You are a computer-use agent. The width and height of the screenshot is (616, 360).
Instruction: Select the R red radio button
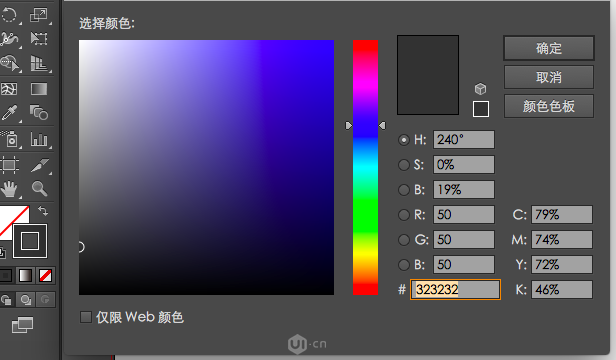tap(403, 215)
